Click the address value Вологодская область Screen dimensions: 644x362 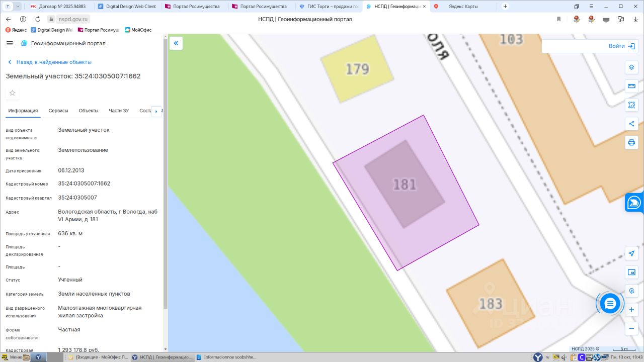tap(108, 216)
